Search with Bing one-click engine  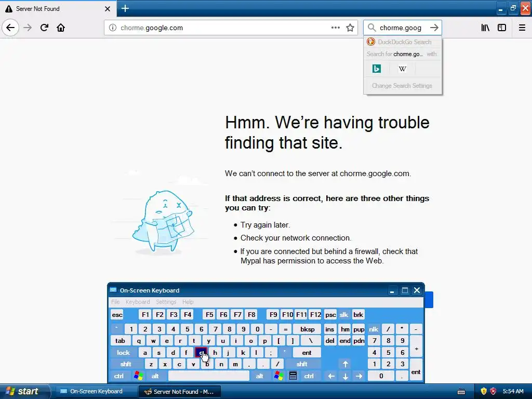pos(376,69)
